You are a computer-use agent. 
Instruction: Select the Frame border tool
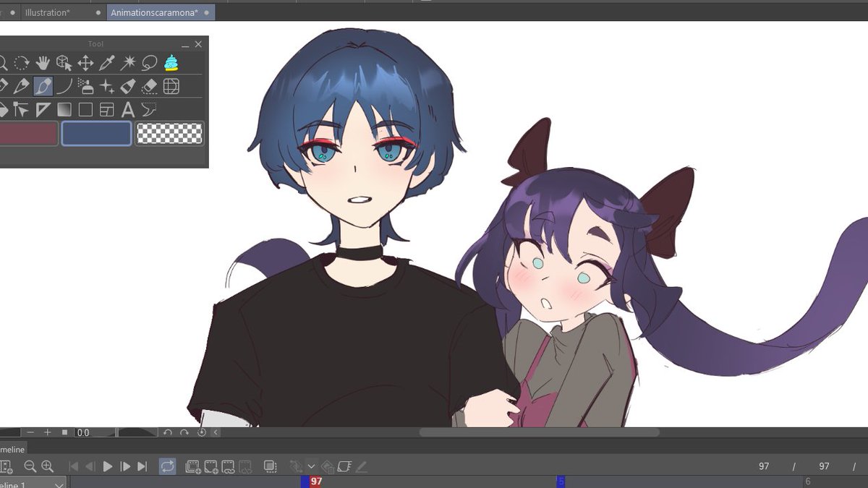107,110
